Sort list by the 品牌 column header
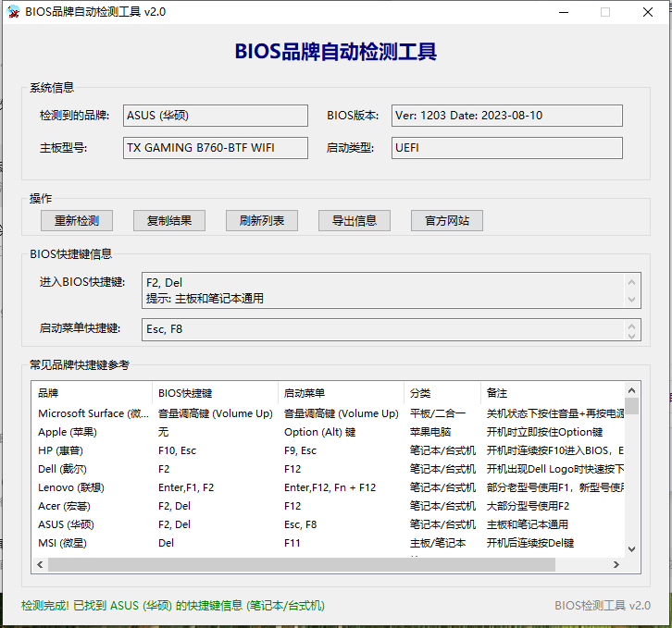Viewport: 672px width, 628px height. pos(91,393)
